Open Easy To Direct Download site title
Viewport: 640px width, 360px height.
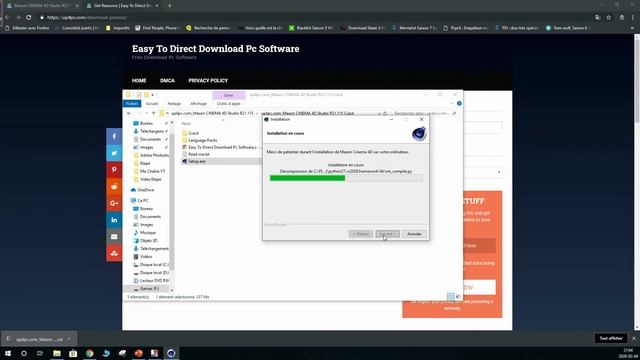(216, 49)
